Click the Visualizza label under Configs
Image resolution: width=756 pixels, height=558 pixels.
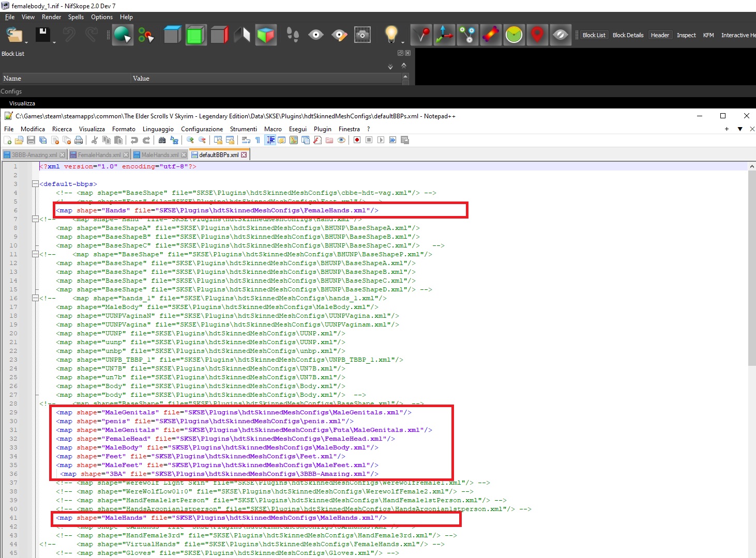click(22, 103)
